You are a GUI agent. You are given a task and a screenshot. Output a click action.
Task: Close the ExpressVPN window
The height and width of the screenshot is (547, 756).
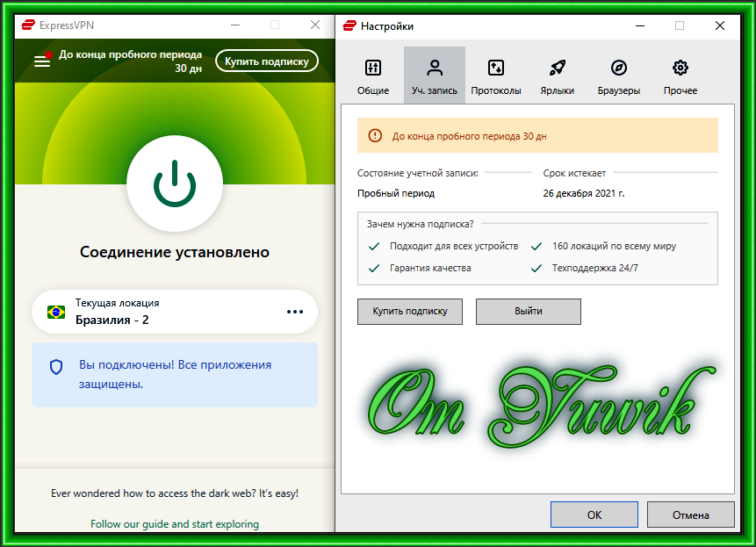315,25
